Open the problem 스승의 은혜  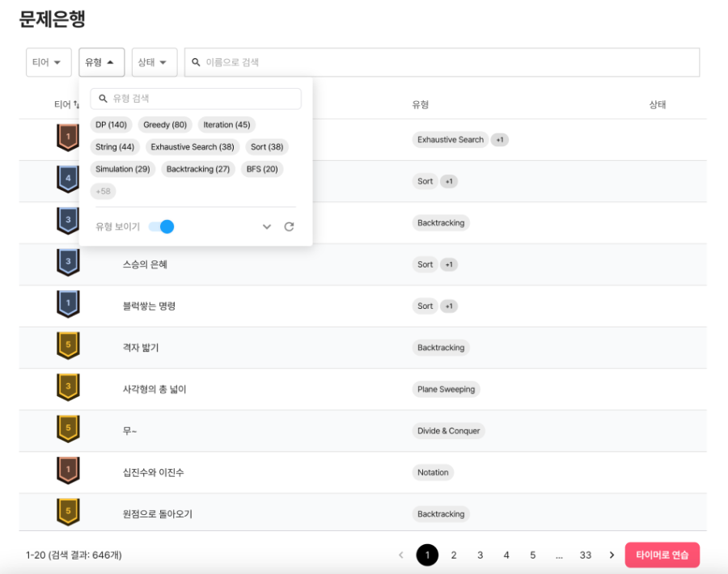145,264
